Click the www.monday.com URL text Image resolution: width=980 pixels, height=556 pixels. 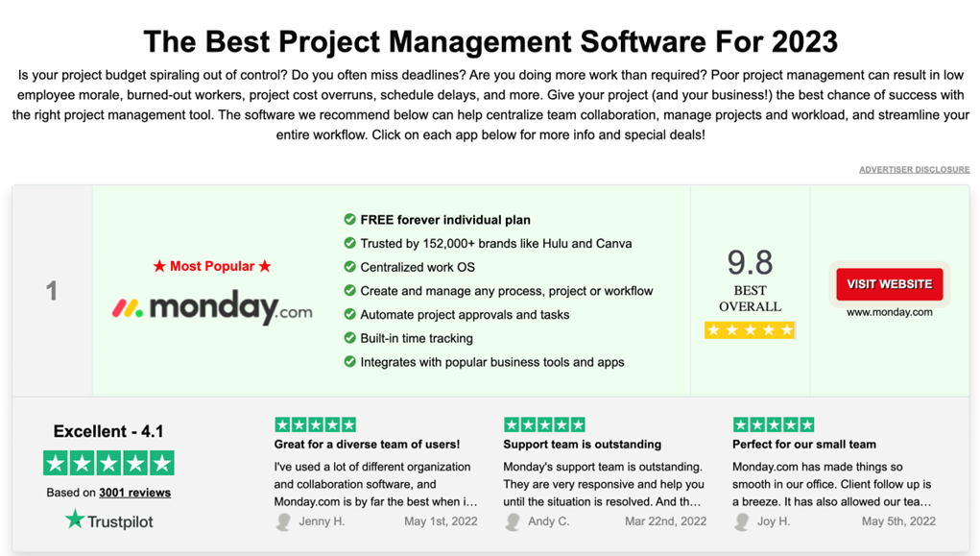(x=889, y=312)
